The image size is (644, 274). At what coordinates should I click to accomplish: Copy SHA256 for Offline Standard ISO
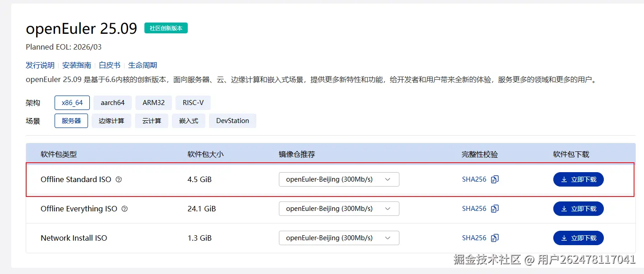click(x=495, y=179)
